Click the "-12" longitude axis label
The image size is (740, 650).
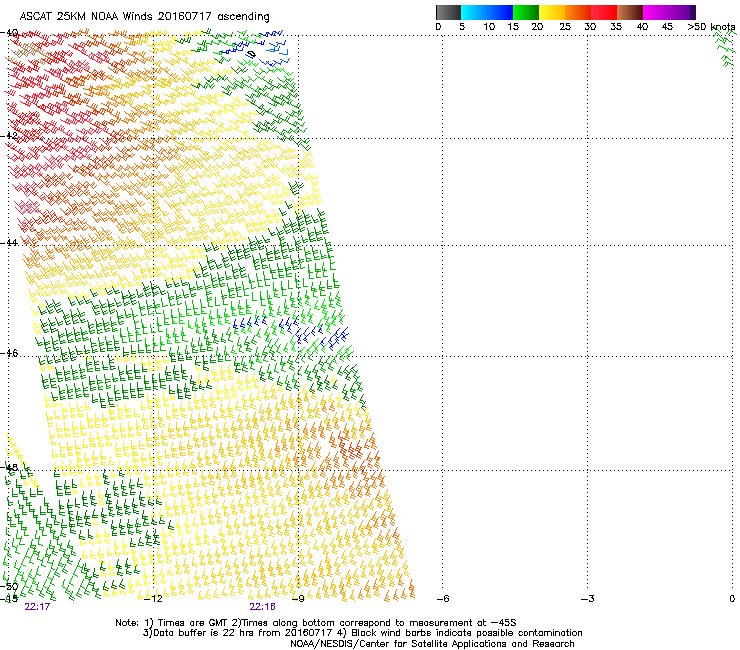point(153,599)
